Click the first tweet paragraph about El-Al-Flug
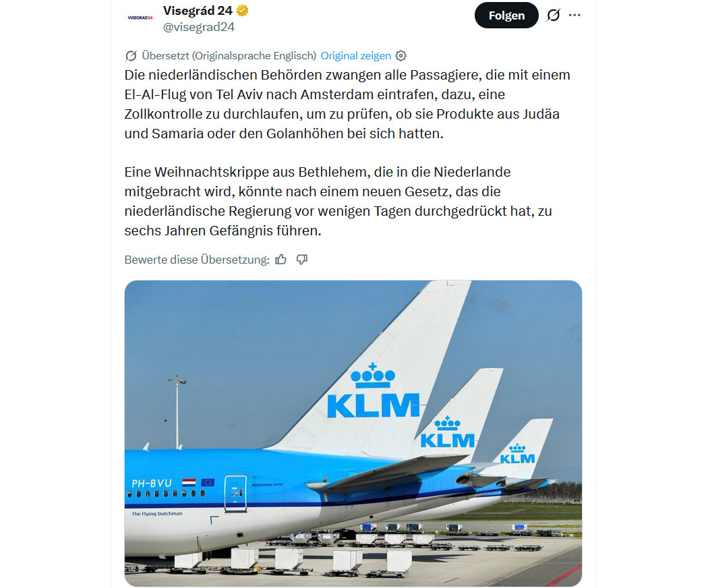The width and height of the screenshot is (708, 588). tap(348, 105)
